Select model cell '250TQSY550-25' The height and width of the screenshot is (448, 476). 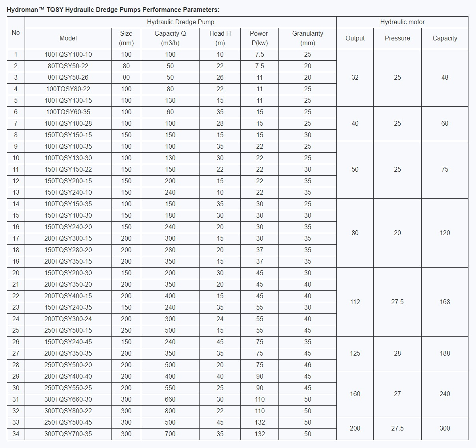point(68,388)
